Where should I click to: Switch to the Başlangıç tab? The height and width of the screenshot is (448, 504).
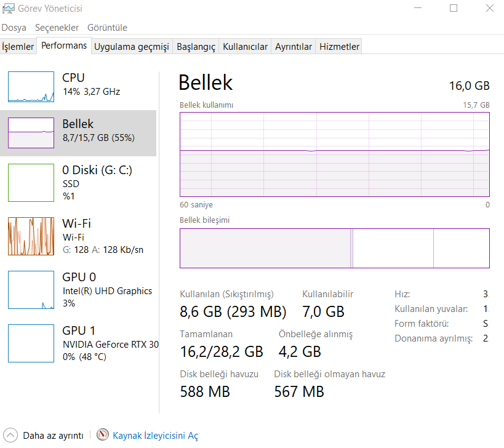(196, 47)
